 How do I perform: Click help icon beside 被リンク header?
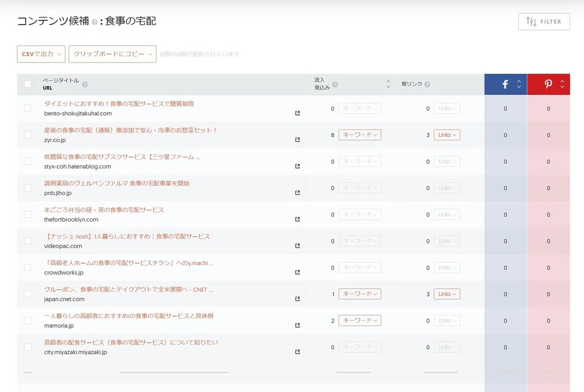tap(427, 85)
